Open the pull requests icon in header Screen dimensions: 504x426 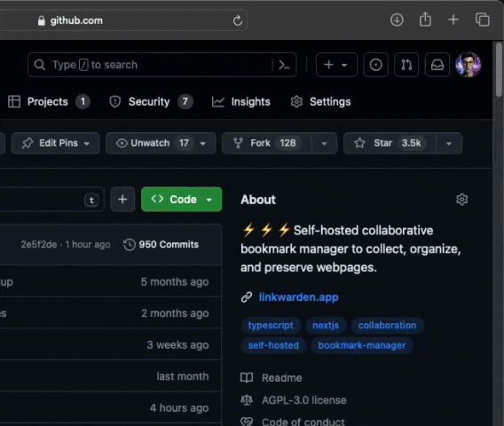click(x=406, y=65)
